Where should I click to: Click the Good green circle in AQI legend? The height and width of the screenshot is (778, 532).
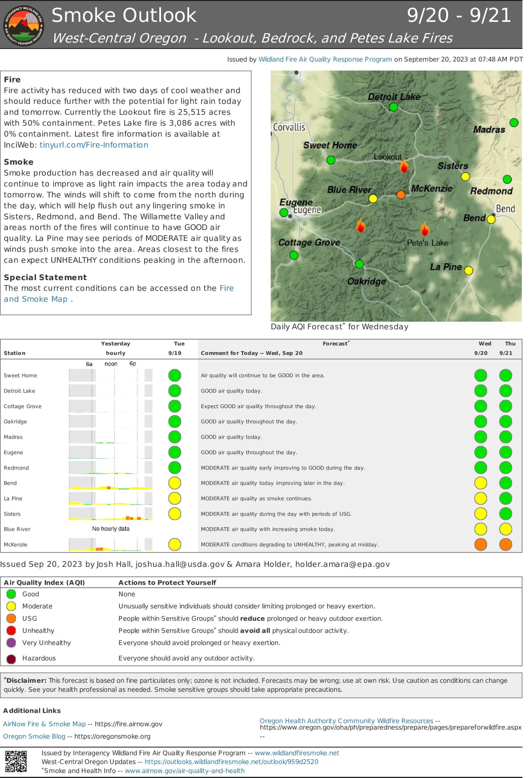[11, 594]
